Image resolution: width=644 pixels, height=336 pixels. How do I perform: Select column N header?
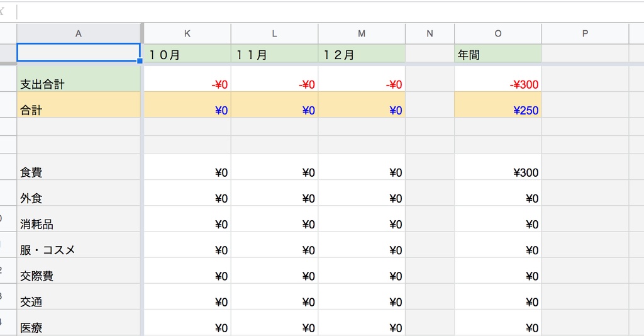(x=430, y=34)
